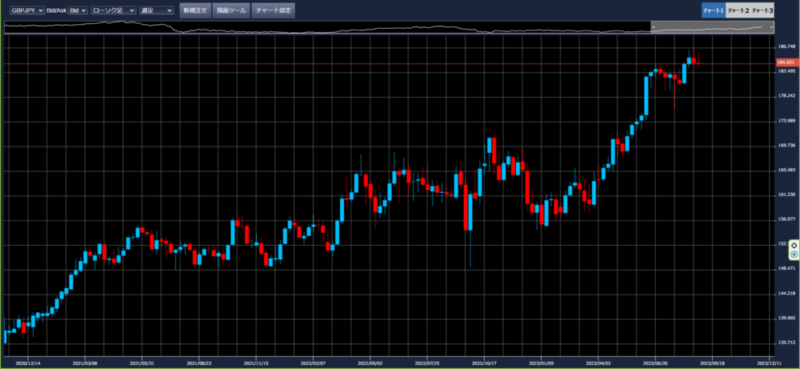Screen dimensions: 800x369
Task: Switch to the チャート3 tab
Action: [762, 10]
